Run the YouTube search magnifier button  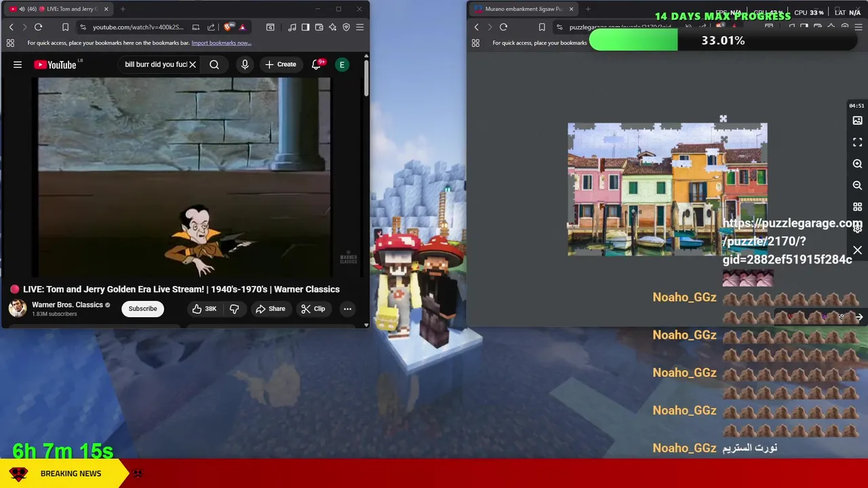tap(214, 64)
